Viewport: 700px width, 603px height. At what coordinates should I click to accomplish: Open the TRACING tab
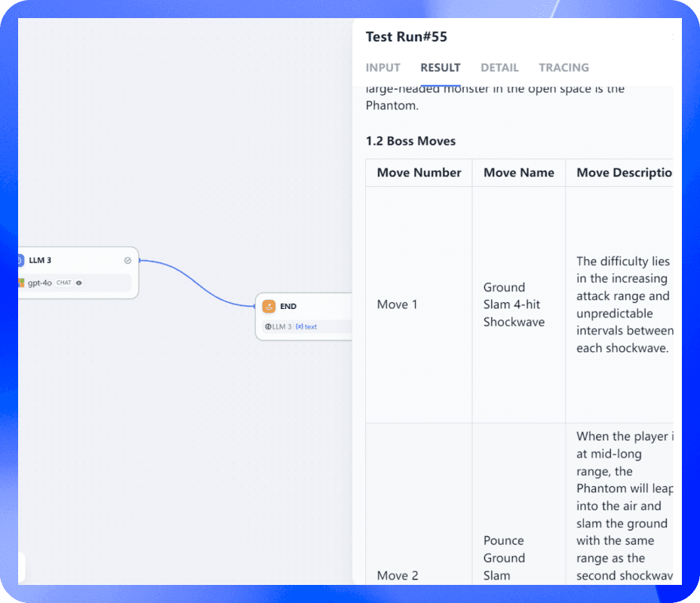tap(563, 68)
